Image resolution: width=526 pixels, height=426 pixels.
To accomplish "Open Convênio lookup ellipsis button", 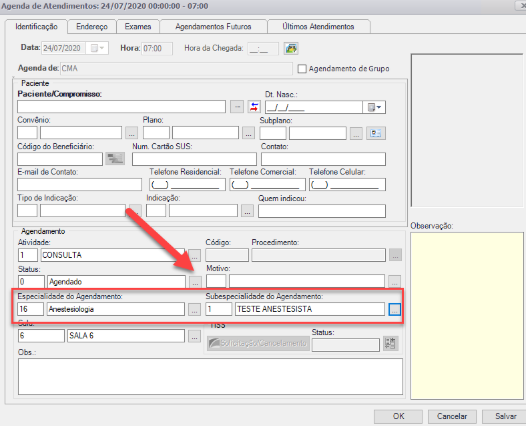I will pos(132,133).
